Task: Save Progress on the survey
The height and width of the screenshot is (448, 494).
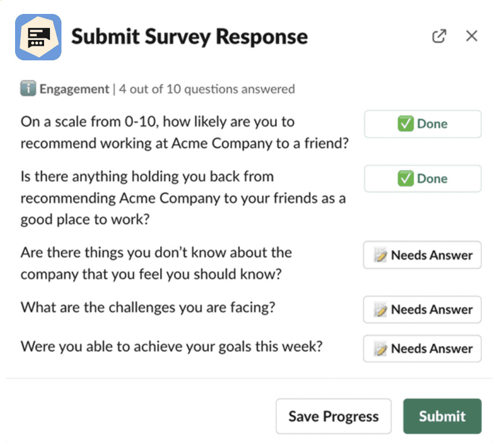Action: (x=333, y=416)
